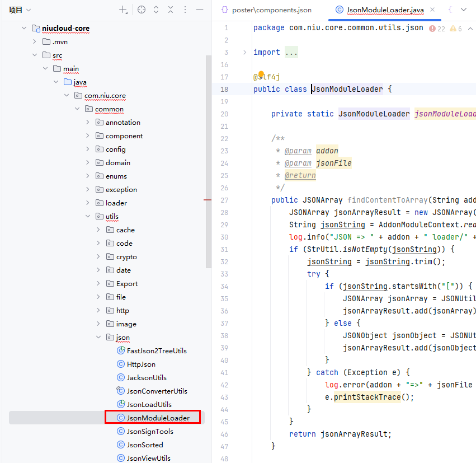
Task: Click the expand selected icon in project toolbar
Action: [156, 10]
